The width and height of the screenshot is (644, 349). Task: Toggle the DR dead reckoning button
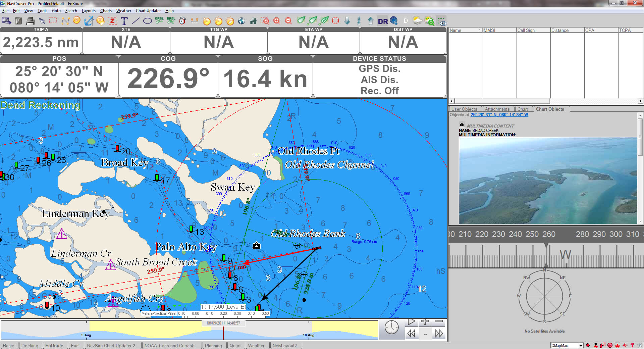click(383, 21)
